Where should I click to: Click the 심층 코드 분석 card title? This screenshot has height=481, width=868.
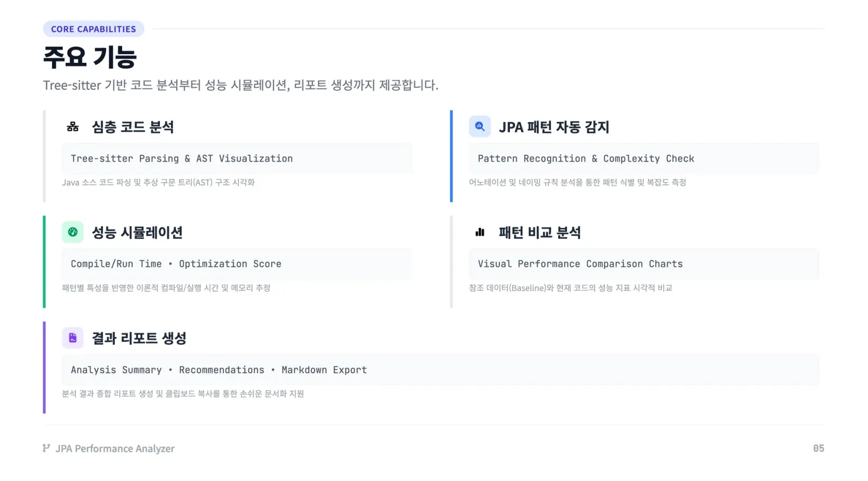pyautogui.click(x=133, y=127)
